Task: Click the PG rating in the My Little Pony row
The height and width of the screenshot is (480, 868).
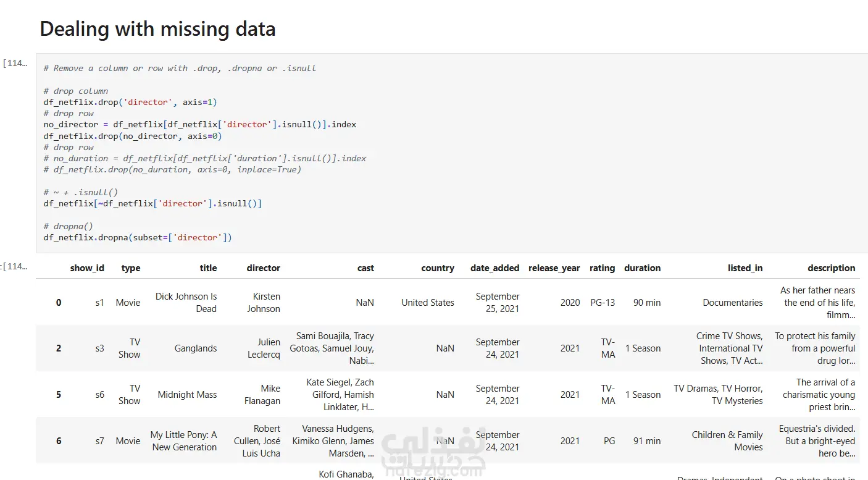Action: (609, 441)
